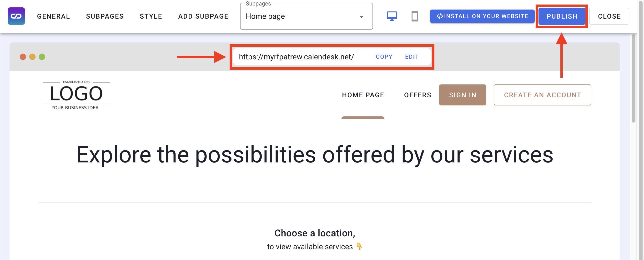Click the CREATE AN ACCOUNT button
The image size is (644, 260).
click(x=542, y=95)
